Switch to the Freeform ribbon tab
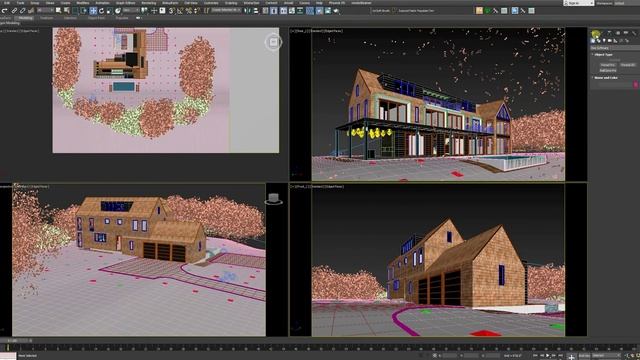 tap(46, 18)
